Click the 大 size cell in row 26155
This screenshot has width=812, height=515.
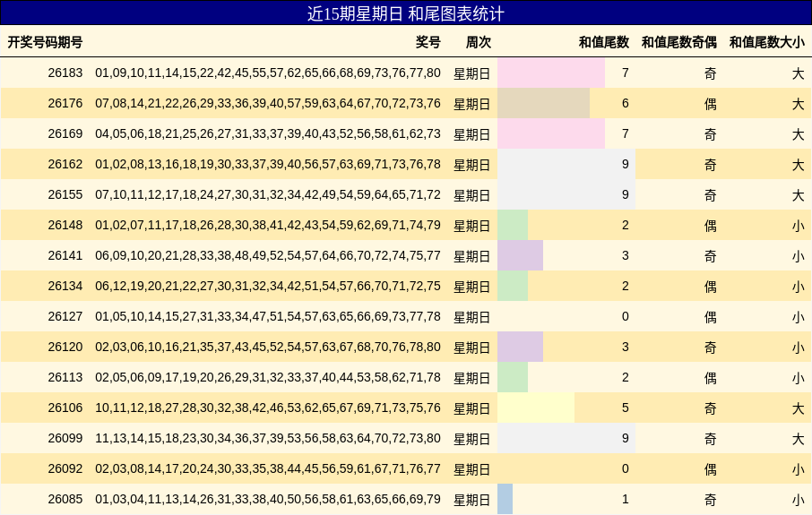tap(798, 195)
